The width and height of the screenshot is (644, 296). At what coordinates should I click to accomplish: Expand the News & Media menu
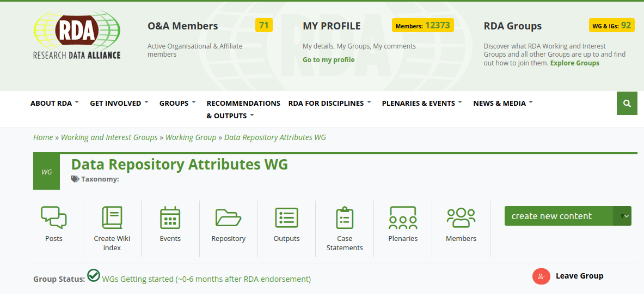pyautogui.click(x=503, y=103)
